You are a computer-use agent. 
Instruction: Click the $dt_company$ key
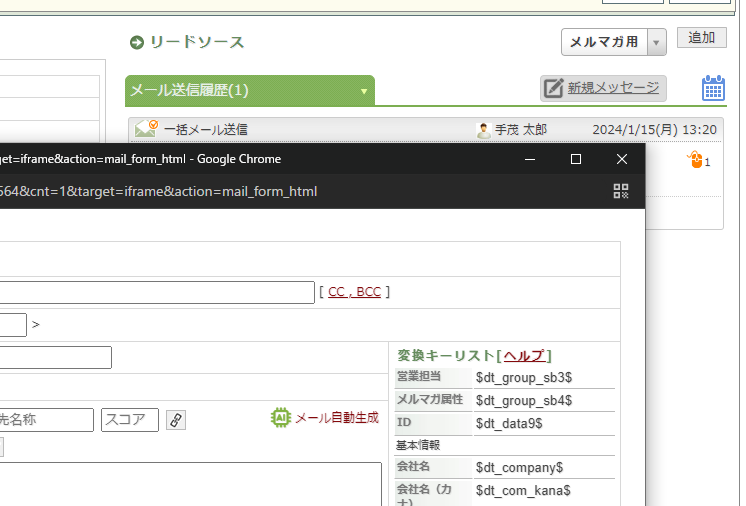tap(520, 467)
